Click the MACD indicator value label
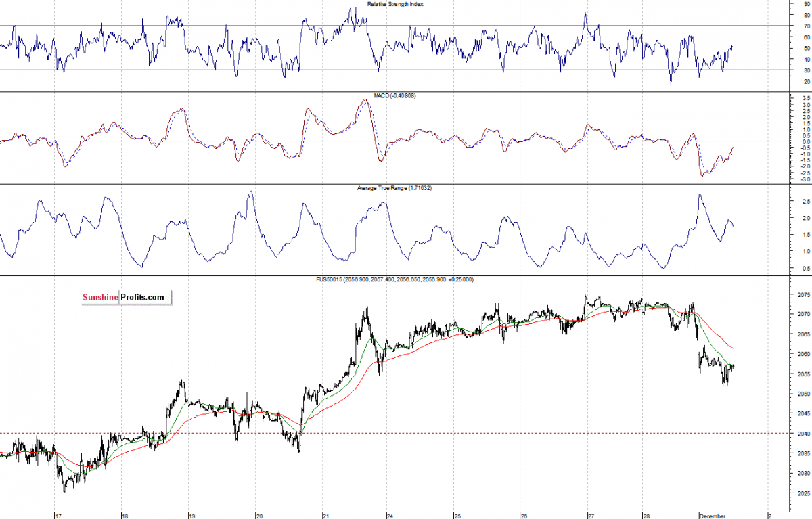Viewport: 812px width, 519px height. pyautogui.click(x=394, y=96)
